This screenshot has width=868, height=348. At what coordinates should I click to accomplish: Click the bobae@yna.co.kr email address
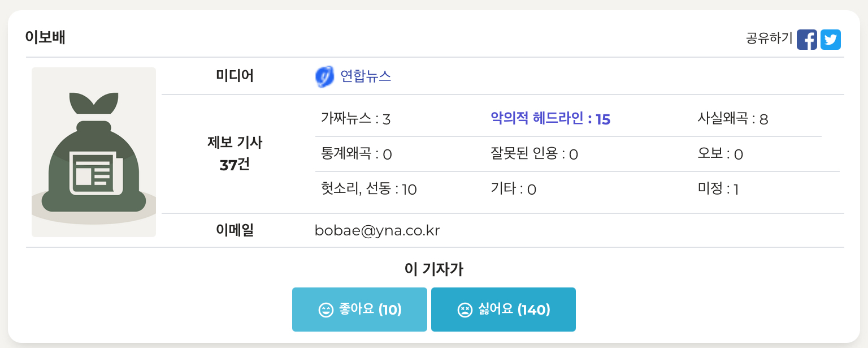(x=377, y=230)
